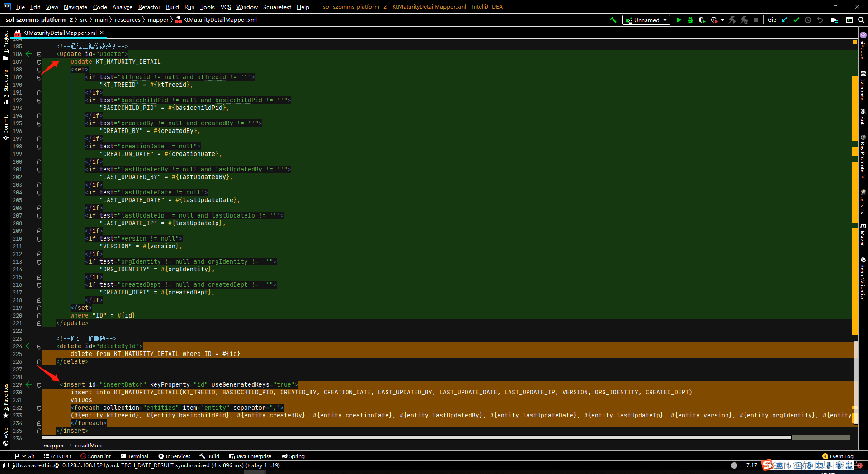
Task: Open the Java Enterprise tool window
Action: [x=250, y=456]
